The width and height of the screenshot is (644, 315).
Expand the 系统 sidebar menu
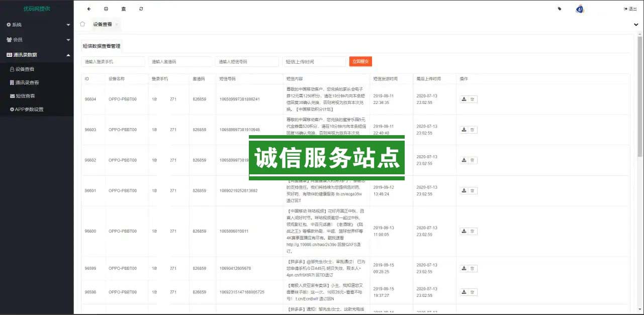click(37, 25)
